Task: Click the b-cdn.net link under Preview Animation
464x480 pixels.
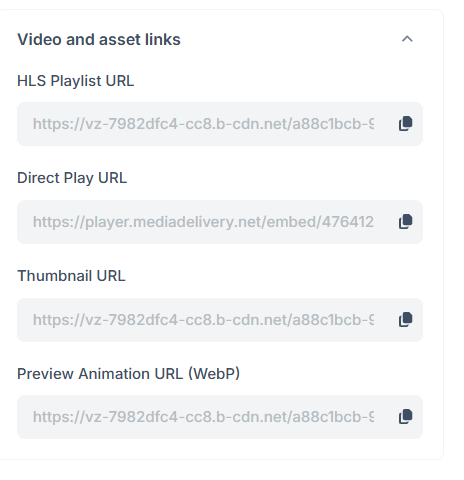Action: pos(203,417)
